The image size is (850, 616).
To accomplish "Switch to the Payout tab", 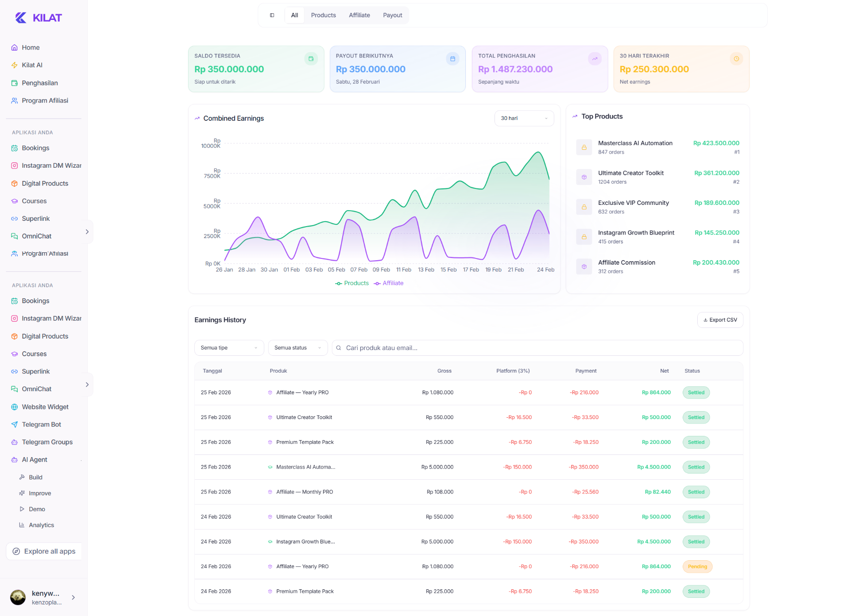I will pyautogui.click(x=392, y=15).
